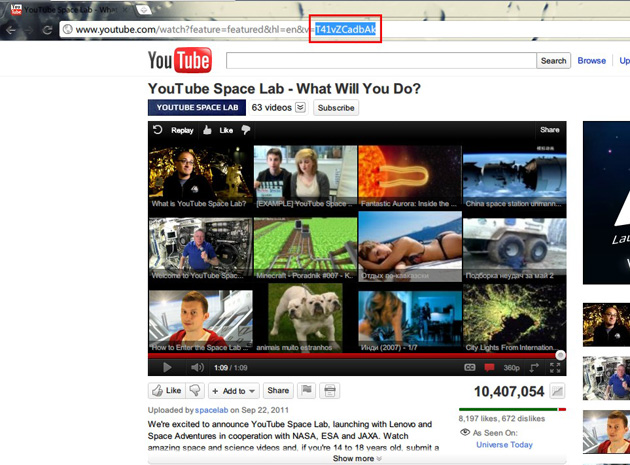Open the "City Lights From Internation" thumbnail
630x465 pixels.
pos(515,318)
